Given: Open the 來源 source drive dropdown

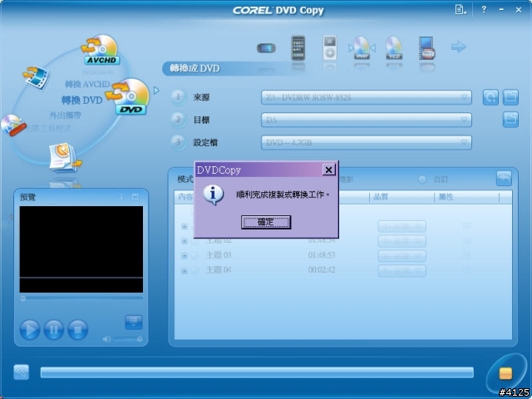Looking at the screenshot, I should click(366, 97).
